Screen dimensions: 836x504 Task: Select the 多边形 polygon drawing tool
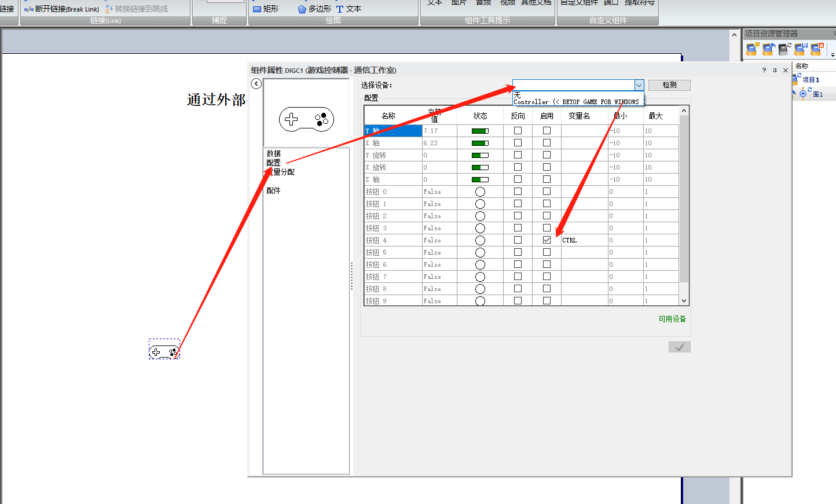(314, 9)
